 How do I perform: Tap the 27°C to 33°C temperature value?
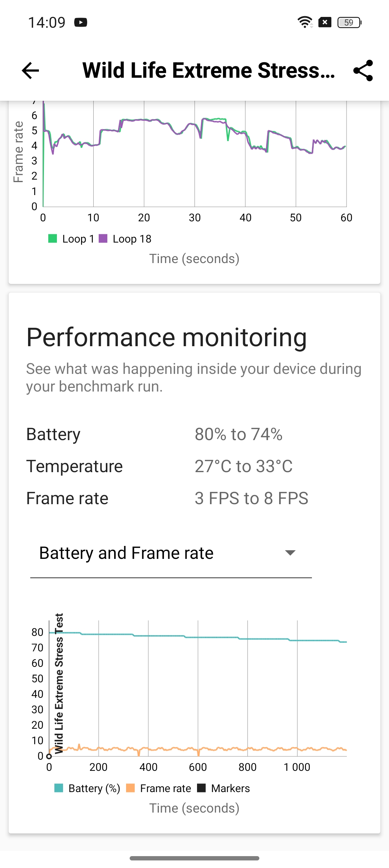(243, 466)
